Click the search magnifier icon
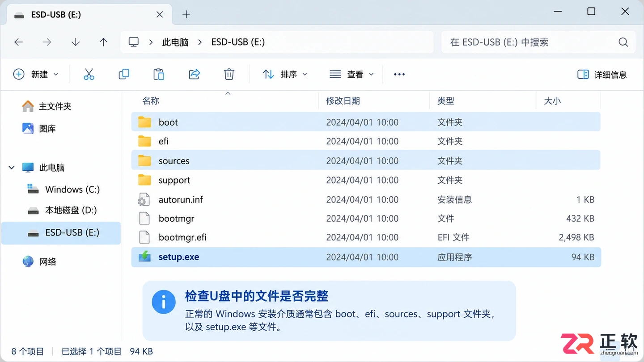The width and height of the screenshot is (644, 362). 623,42
